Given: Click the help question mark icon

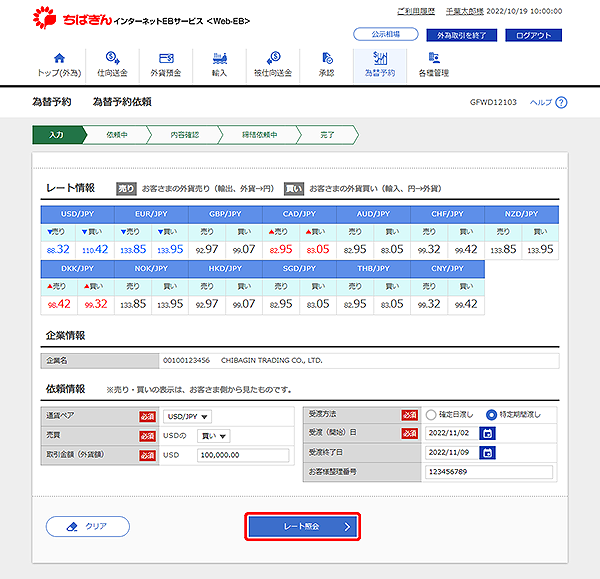Looking at the screenshot, I should pos(561,103).
